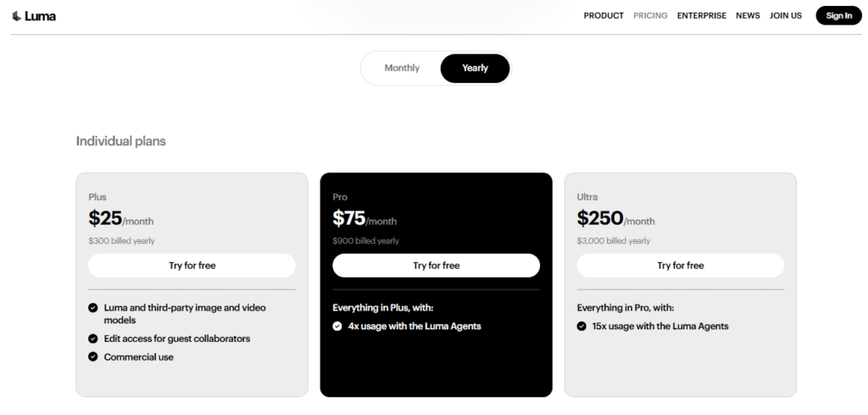Click checkmark beside 4x usage feature
The image size is (868, 415).
337,326
